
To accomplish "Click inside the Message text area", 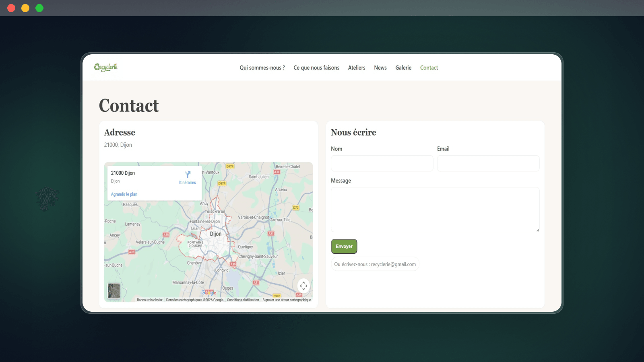I will tap(435, 209).
